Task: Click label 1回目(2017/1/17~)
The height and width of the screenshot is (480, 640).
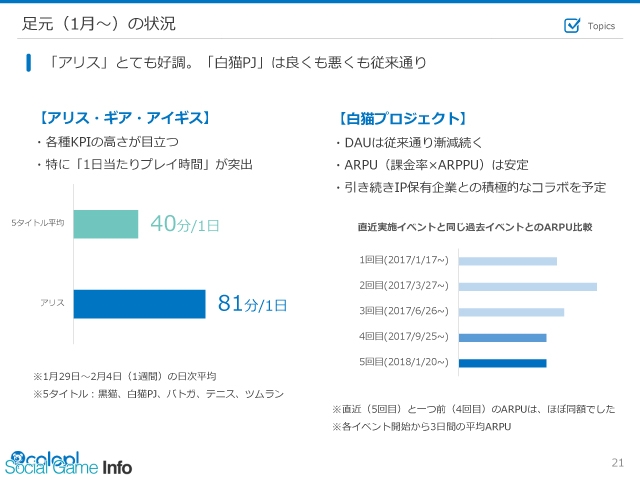Action: click(404, 260)
